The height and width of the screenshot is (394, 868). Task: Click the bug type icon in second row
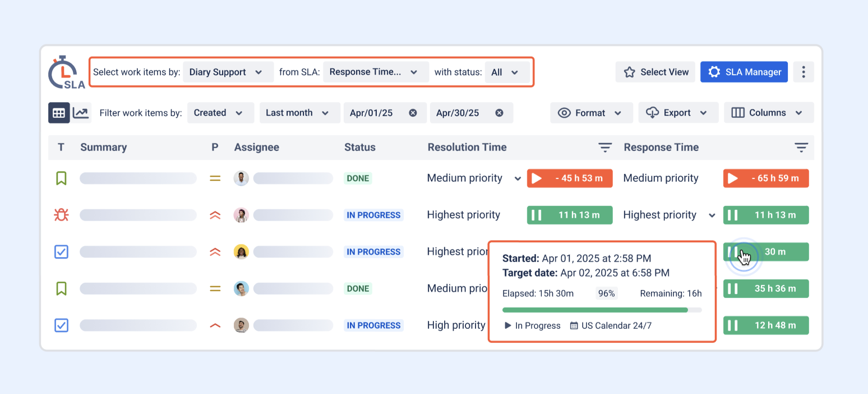pos(61,215)
